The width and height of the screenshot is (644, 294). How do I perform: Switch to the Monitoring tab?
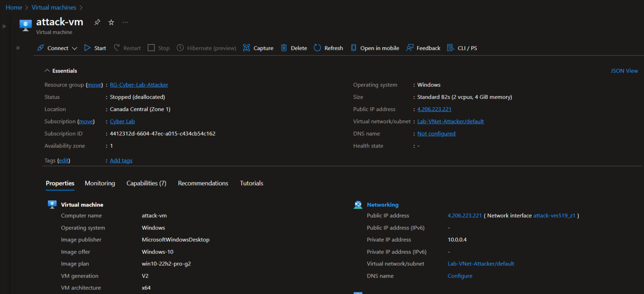100,183
